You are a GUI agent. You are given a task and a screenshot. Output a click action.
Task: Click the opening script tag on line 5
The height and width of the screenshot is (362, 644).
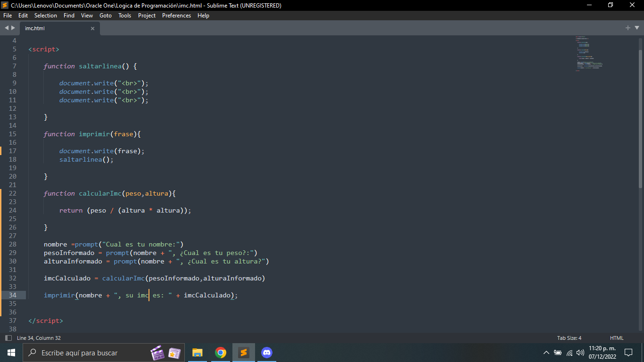click(44, 49)
